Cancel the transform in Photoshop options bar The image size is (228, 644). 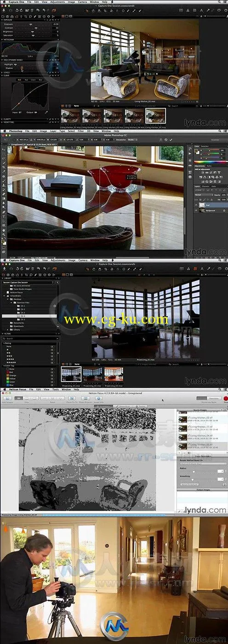click(x=166, y=139)
